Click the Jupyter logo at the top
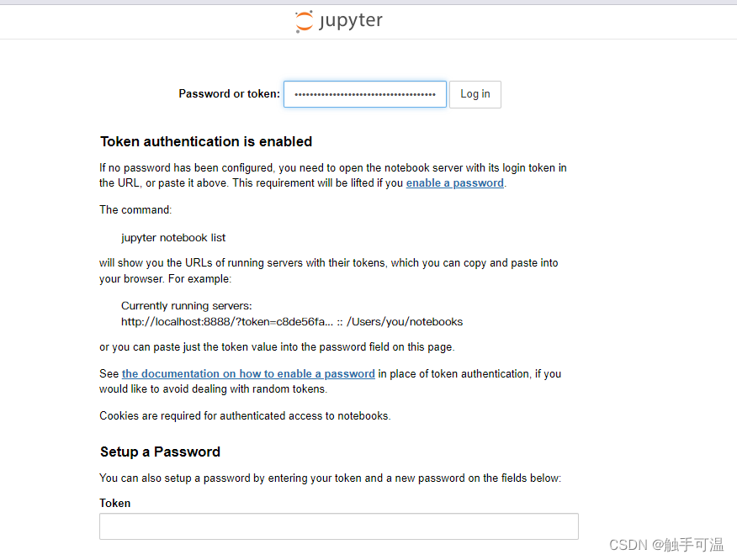The height and width of the screenshot is (560, 737). point(338,20)
